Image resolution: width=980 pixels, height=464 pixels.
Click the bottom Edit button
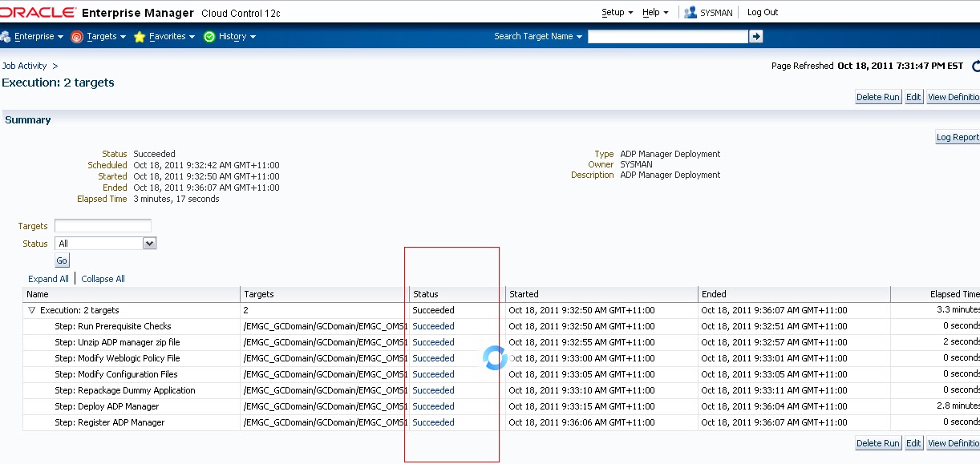(x=914, y=443)
